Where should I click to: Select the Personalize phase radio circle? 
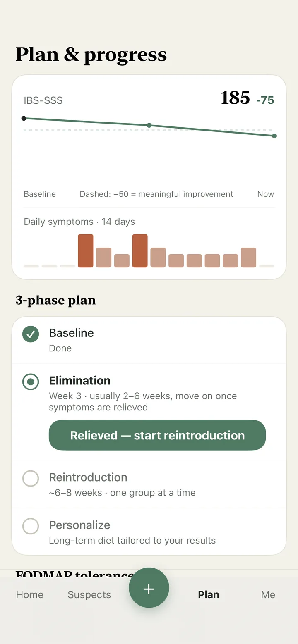click(31, 526)
